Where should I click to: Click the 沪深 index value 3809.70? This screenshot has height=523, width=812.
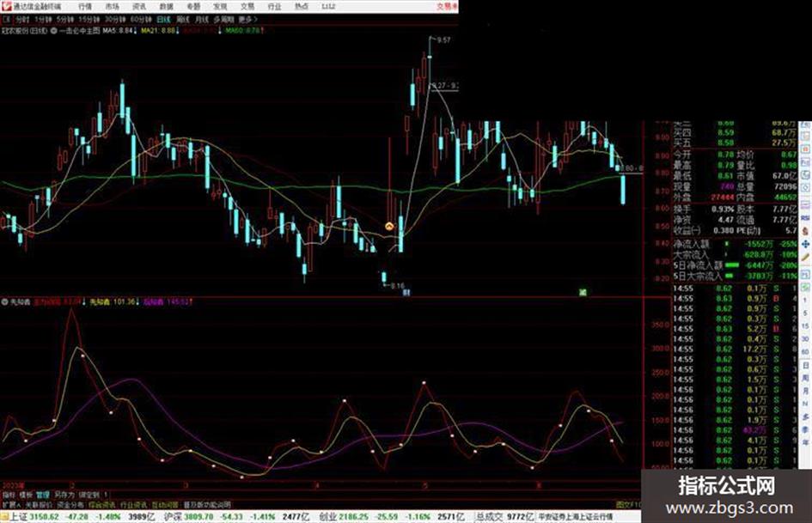(199, 517)
